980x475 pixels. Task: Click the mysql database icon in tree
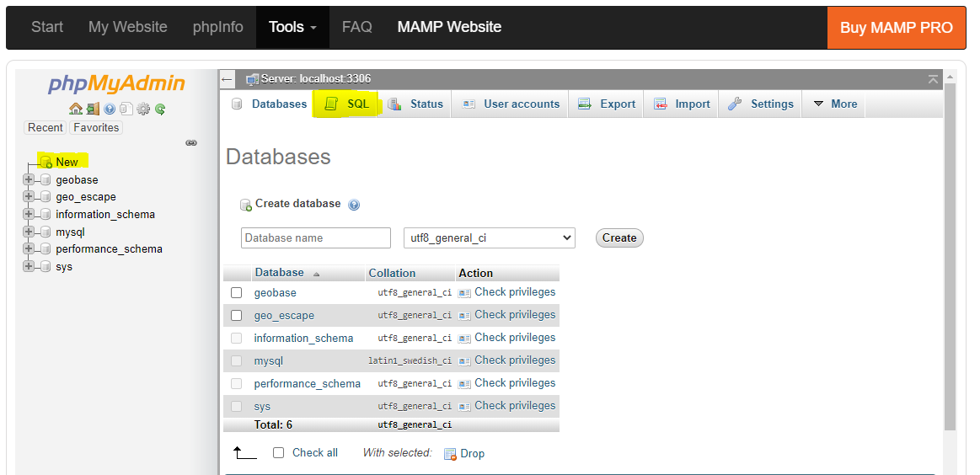coord(45,232)
